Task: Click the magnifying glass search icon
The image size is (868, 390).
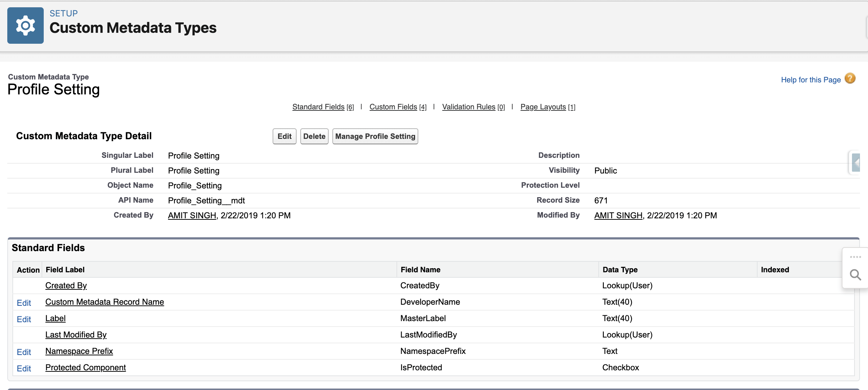Action: pyautogui.click(x=855, y=275)
